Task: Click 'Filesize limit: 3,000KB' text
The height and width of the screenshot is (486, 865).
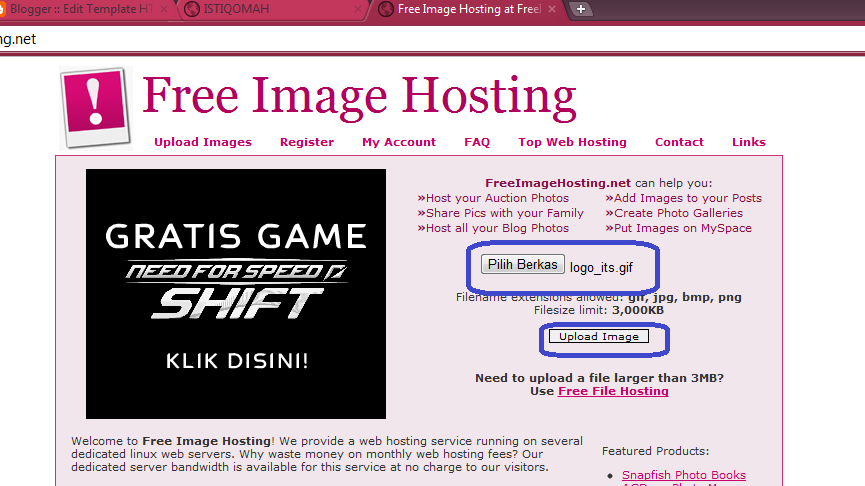Action: [599, 310]
